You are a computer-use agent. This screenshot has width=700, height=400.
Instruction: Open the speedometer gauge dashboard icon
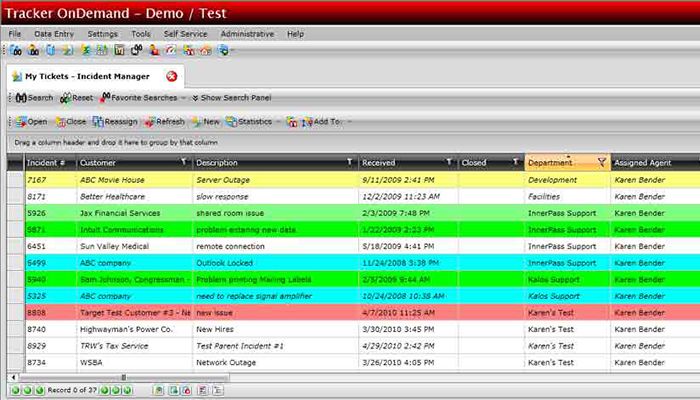171,50
